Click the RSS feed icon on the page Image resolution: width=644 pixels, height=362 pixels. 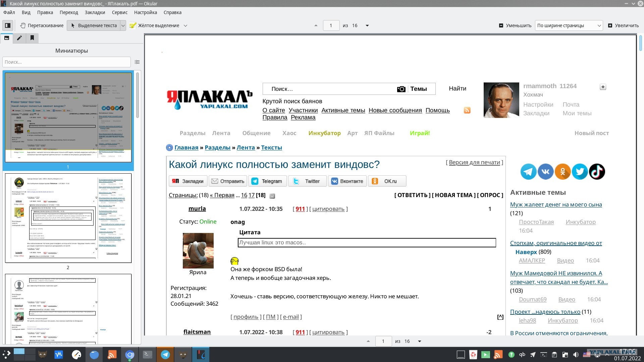pos(467,110)
